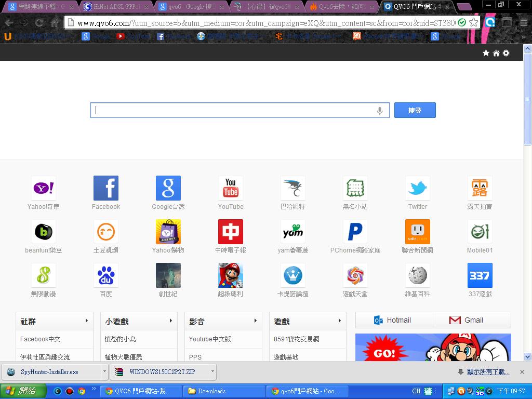Open the PChome網路家庭 site icon
The height and width of the screenshot is (399, 532).
click(x=355, y=232)
